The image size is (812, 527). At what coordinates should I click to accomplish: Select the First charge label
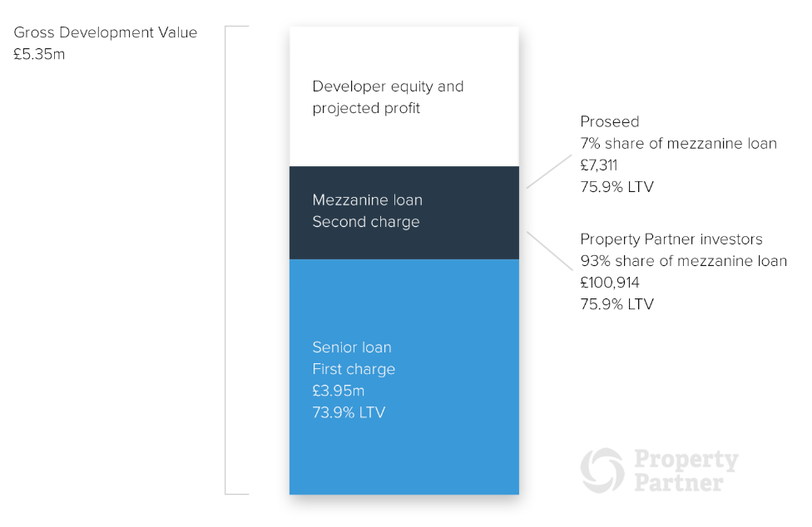point(354,369)
